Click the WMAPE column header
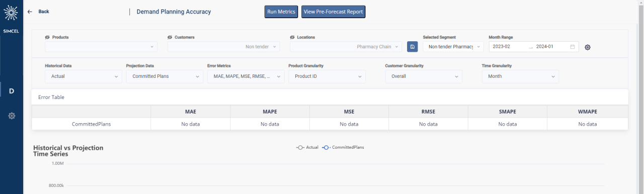Image resolution: width=644 pixels, height=194 pixels. pos(587,111)
